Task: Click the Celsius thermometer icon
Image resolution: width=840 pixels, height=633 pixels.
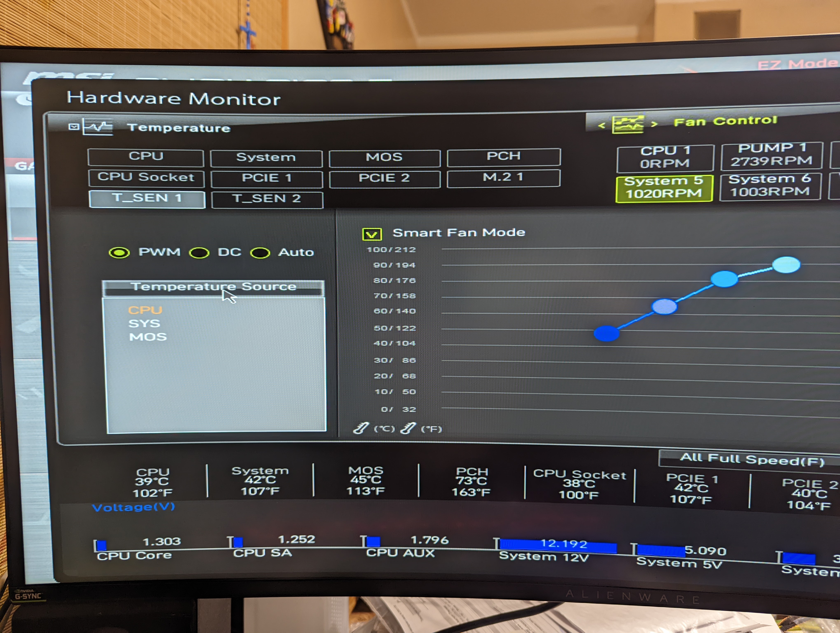Action: pos(361,428)
